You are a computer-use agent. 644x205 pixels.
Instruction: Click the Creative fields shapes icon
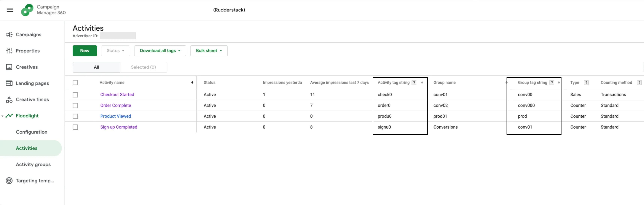click(x=9, y=100)
